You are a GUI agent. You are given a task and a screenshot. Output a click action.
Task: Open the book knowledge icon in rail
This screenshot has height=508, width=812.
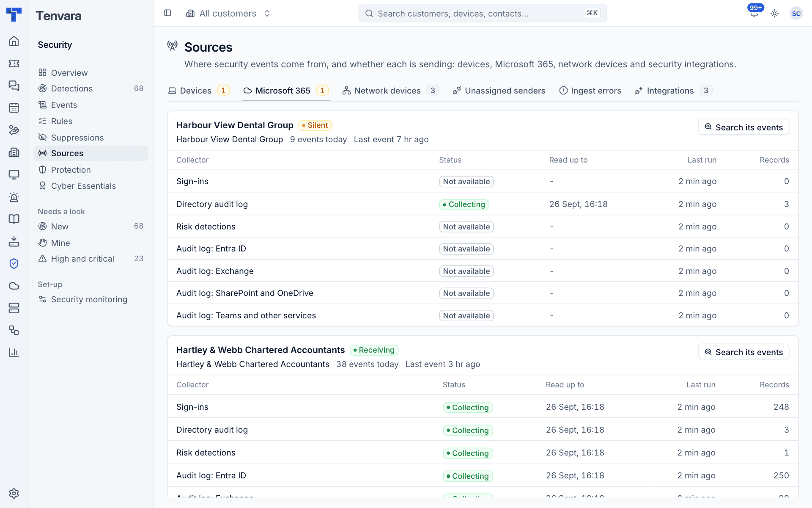click(14, 219)
